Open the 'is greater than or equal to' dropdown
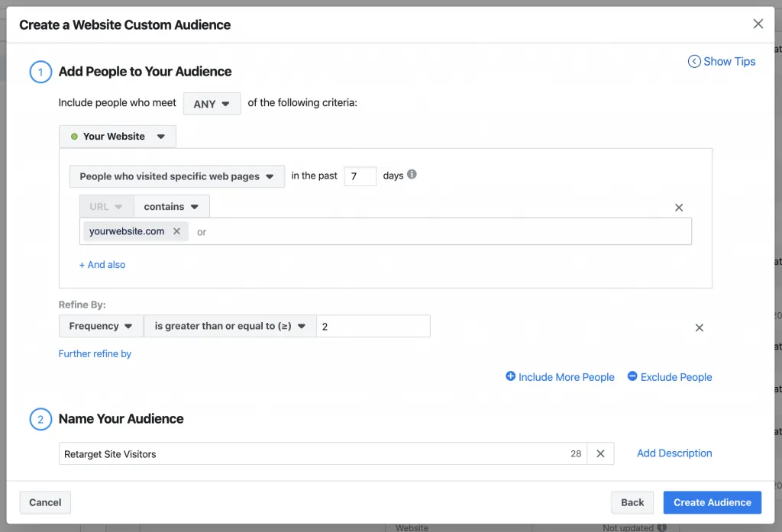Image resolution: width=782 pixels, height=532 pixels. (230, 326)
